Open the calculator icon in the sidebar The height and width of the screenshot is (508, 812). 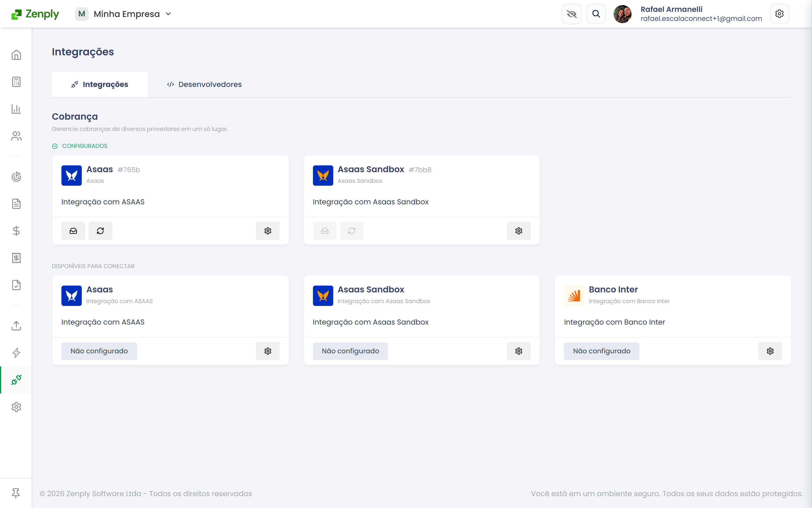(16, 82)
